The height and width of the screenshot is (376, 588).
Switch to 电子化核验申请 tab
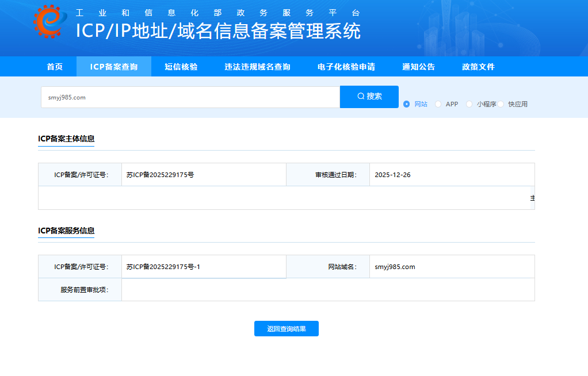pyautogui.click(x=346, y=67)
